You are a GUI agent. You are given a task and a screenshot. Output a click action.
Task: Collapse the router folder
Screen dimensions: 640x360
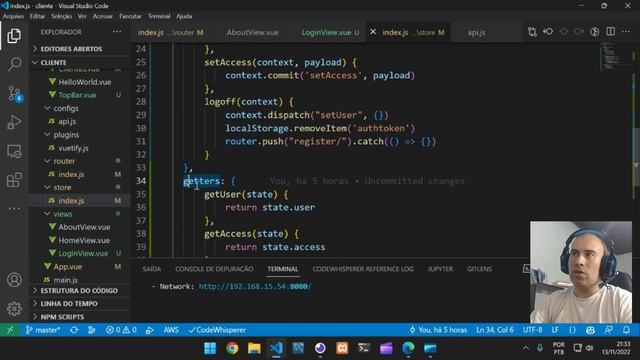click(64, 161)
